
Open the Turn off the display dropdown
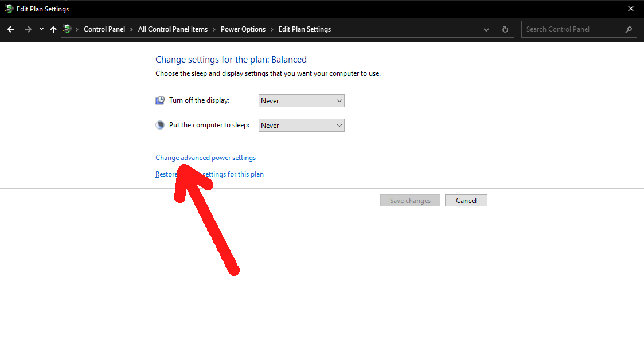click(301, 101)
